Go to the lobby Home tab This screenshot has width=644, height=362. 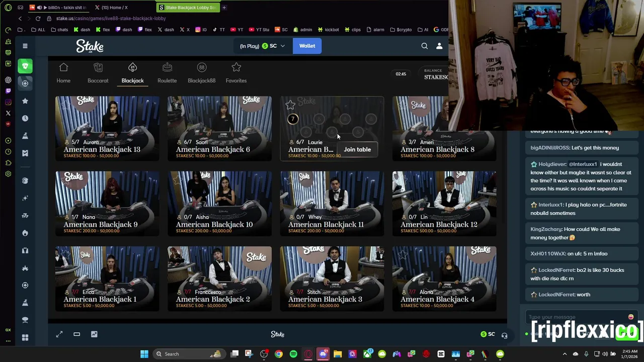point(63,73)
